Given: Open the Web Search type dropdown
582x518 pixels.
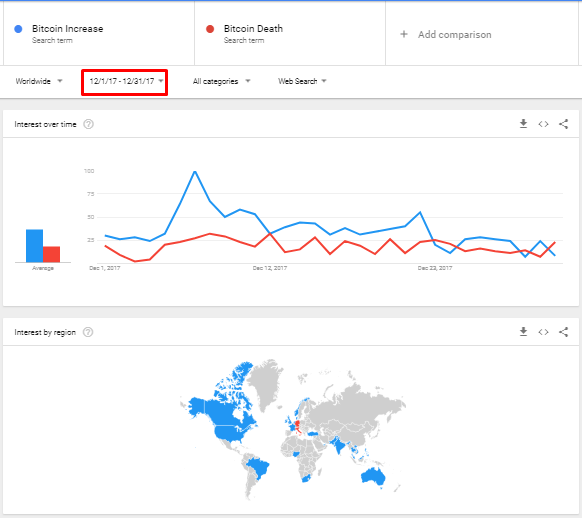Looking at the screenshot, I should coord(302,81).
